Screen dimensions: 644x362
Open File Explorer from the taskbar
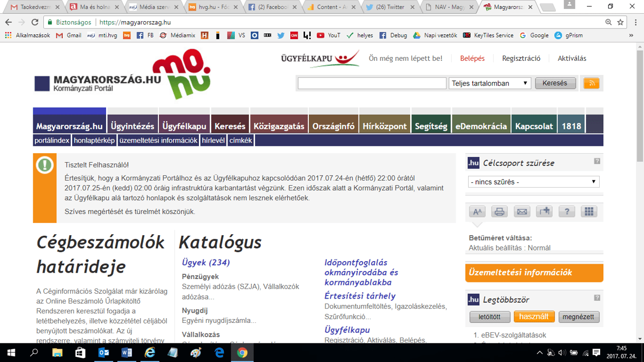[57, 352]
